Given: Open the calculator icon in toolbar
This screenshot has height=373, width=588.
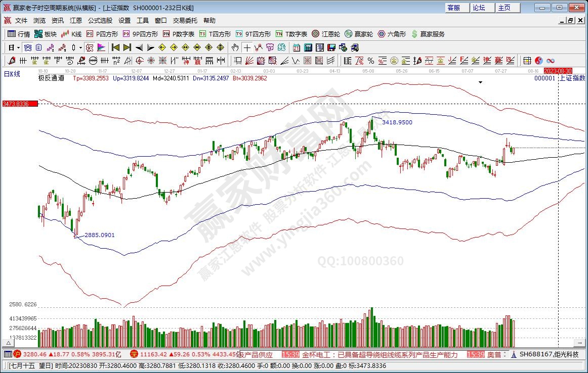Looking at the screenshot, I should [308, 48].
